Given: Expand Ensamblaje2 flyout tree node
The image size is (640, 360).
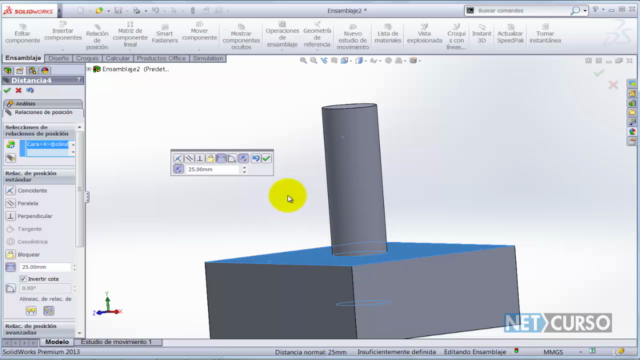Looking at the screenshot, I should click(x=89, y=69).
